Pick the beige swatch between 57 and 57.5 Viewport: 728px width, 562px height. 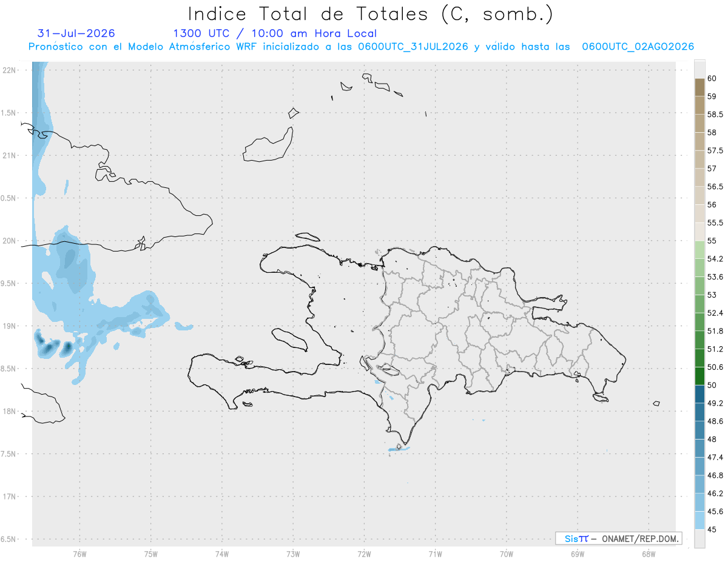(699, 159)
